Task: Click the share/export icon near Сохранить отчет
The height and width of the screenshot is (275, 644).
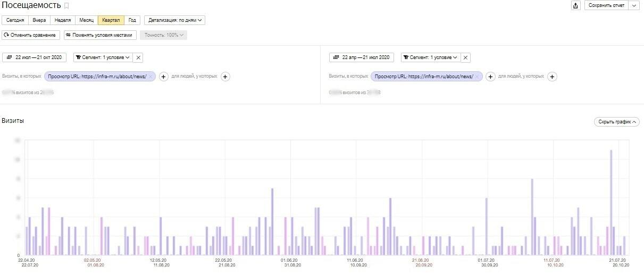Action: click(575, 5)
